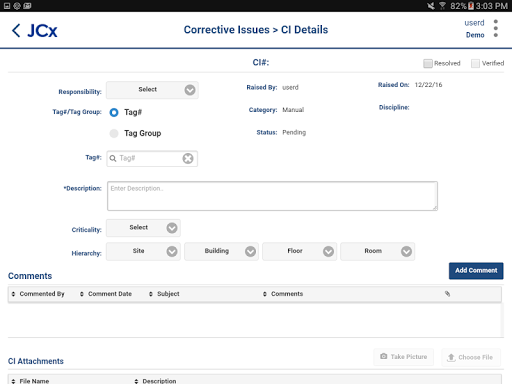Select the Tag# radio option
The height and width of the screenshot is (384, 512).
pos(114,113)
